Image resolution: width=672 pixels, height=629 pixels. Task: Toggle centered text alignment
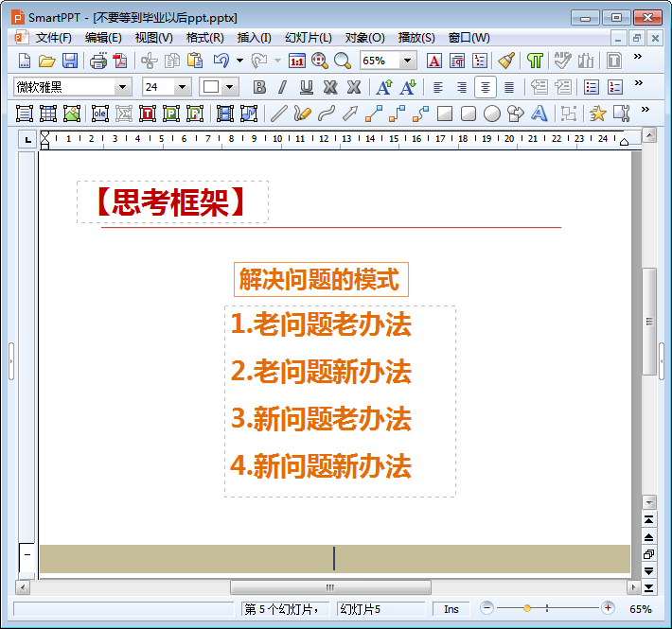486,87
